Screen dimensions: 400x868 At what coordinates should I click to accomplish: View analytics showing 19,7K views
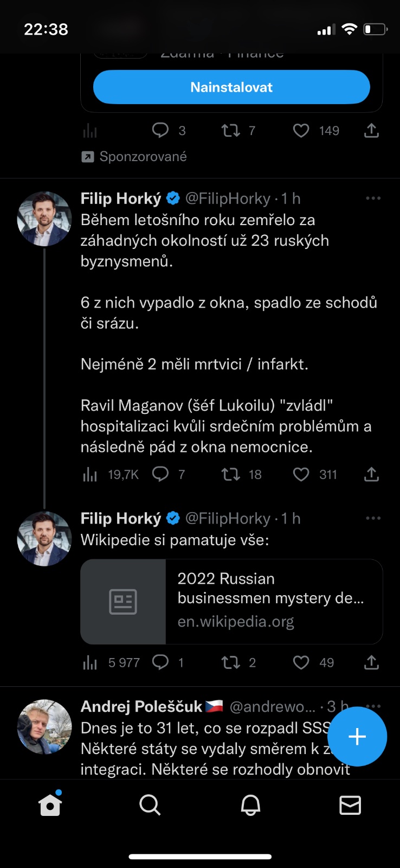(90, 475)
